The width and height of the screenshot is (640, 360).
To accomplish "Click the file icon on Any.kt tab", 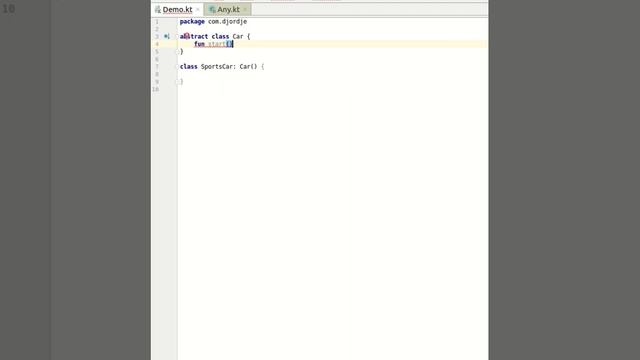I will pyautogui.click(x=212, y=9).
